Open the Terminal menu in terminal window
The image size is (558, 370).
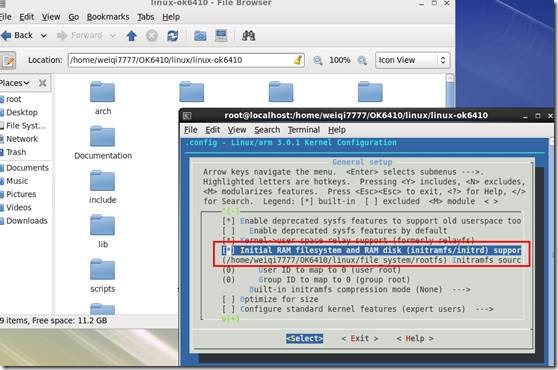tap(304, 130)
